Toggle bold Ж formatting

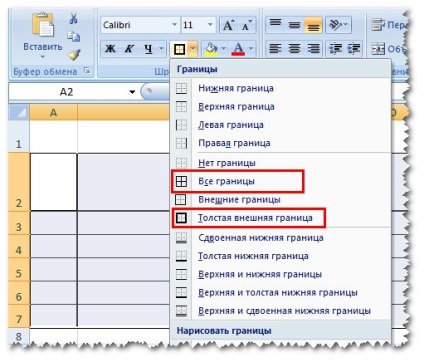pyautogui.click(x=110, y=49)
